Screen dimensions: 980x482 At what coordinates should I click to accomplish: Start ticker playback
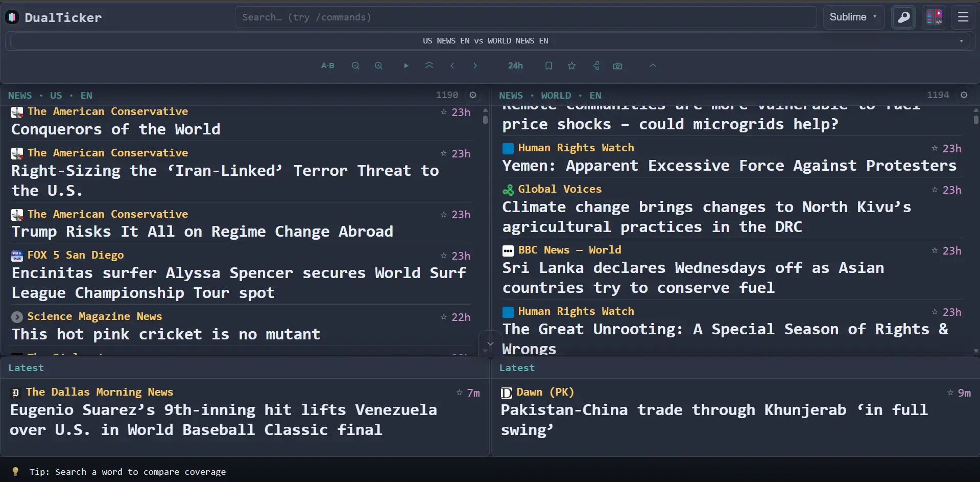[x=406, y=66]
